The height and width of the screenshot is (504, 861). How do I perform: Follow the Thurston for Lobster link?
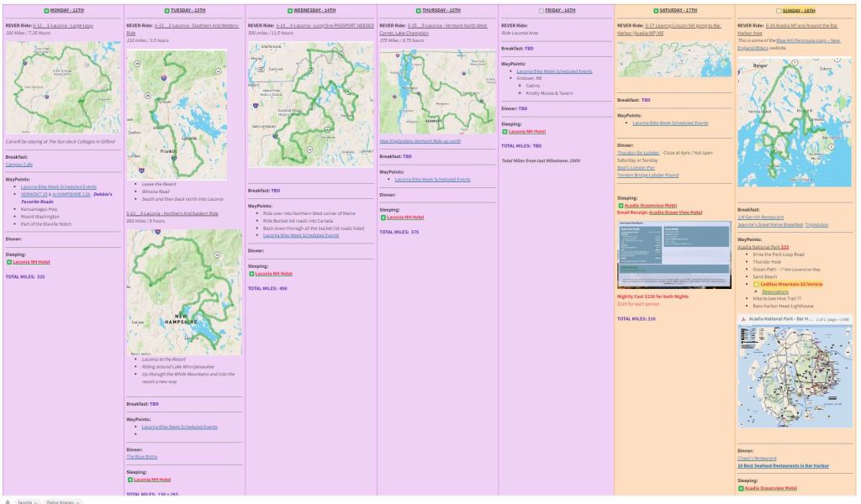pyautogui.click(x=638, y=154)
